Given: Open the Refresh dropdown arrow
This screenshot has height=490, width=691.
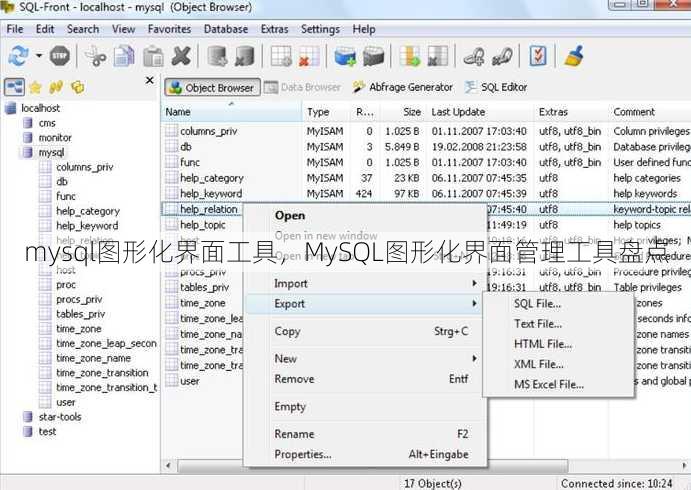Looking at the screenshot, I should (39, 56).
